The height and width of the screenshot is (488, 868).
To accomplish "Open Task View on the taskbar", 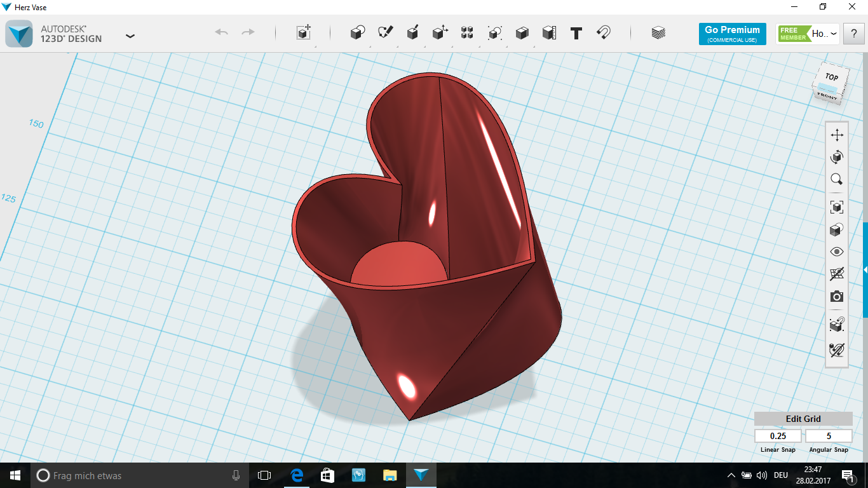I will (264, 475).
